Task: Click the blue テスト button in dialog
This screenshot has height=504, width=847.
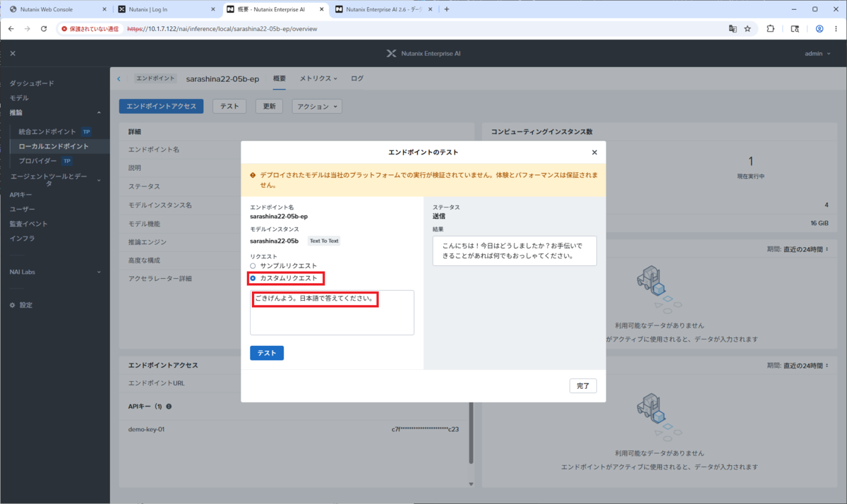Action: (x=267, y=353)
